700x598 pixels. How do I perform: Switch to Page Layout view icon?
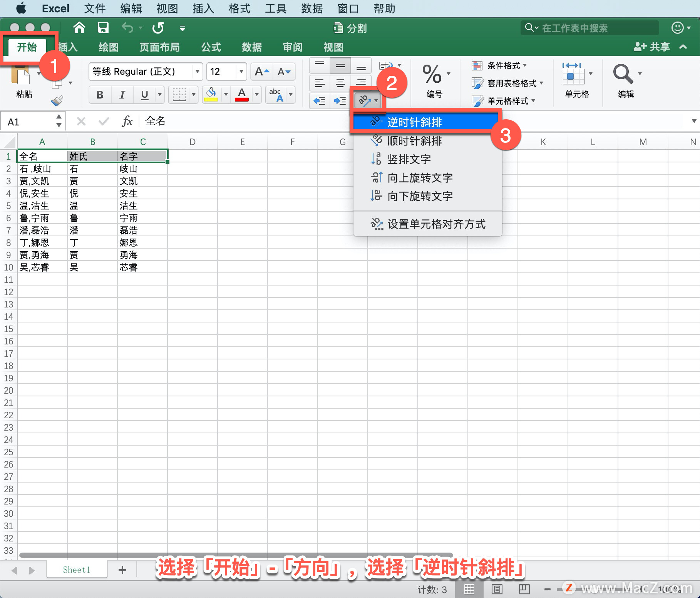497,589
